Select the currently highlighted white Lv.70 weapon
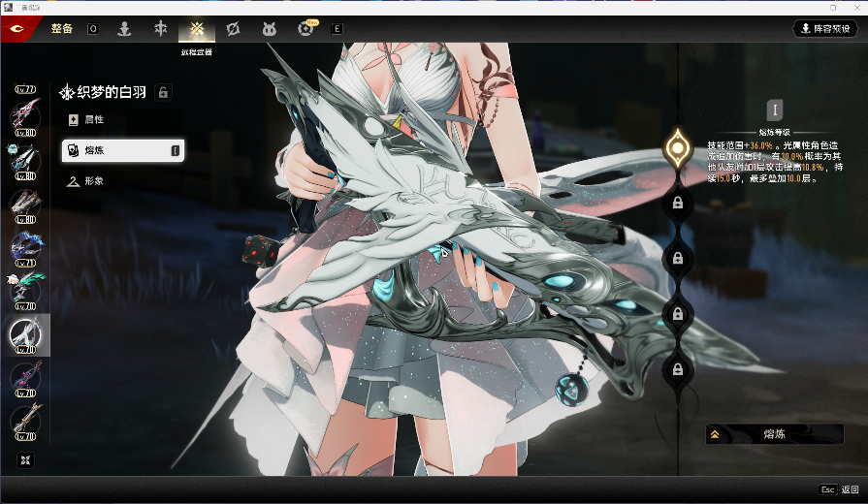Image resolution: width=868 pixels, height=504 pixels. click(24, 334)
